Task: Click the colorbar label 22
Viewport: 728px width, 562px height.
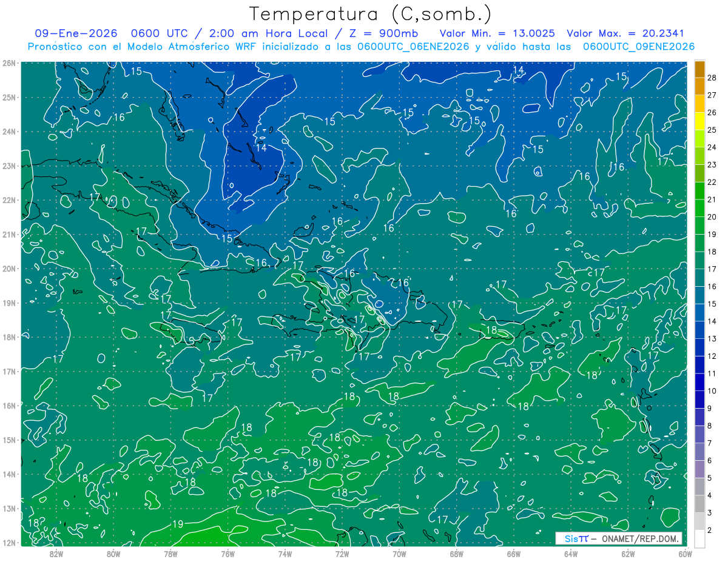Action: (x=712, y=182)
